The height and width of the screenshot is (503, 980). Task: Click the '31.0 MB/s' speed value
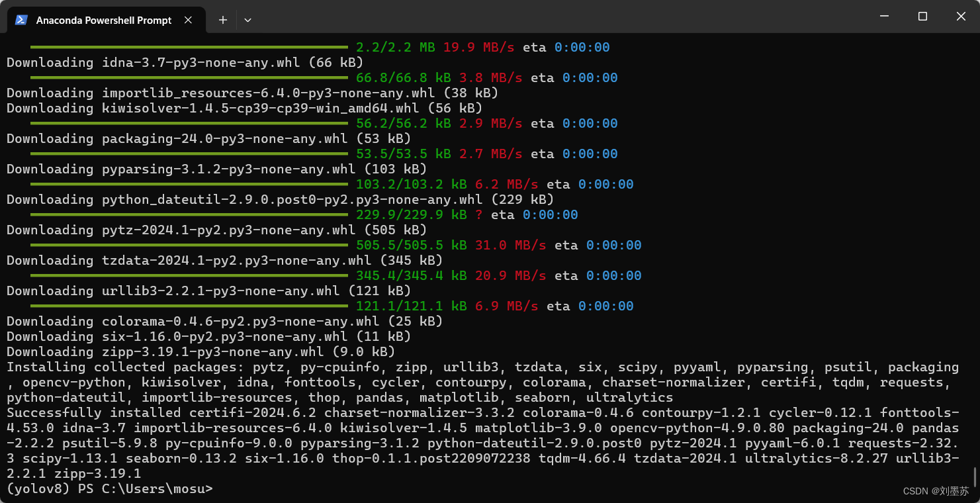pyautogui.click(x=511, y=246)
